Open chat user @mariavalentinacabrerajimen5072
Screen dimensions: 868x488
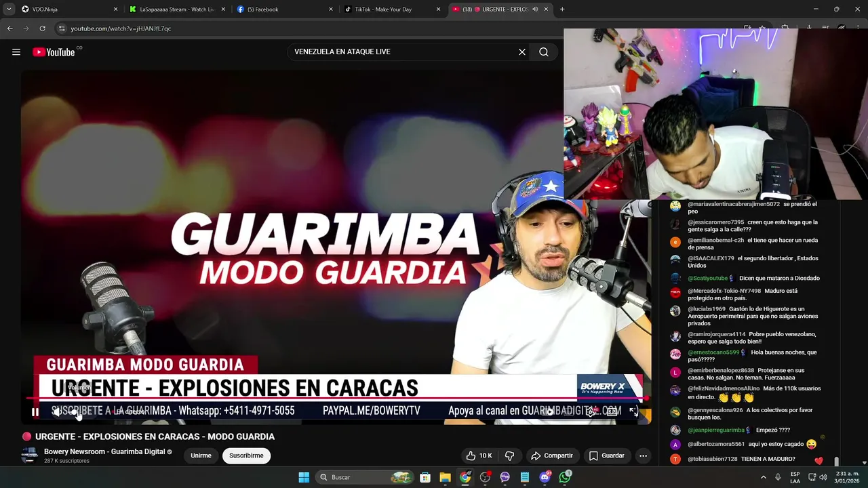734,204
